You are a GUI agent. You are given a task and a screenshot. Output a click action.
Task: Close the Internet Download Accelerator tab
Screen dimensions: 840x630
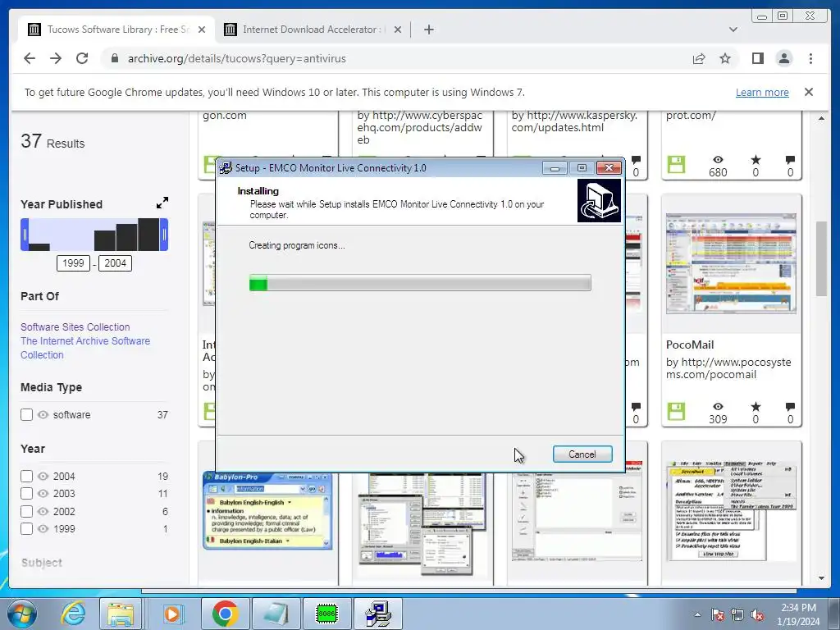pyautogui.click(x=398, y=30)
